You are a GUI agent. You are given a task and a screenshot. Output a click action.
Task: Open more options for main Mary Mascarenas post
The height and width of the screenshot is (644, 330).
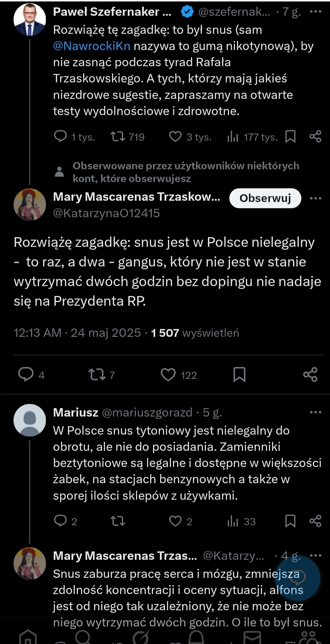click(315, 198)
